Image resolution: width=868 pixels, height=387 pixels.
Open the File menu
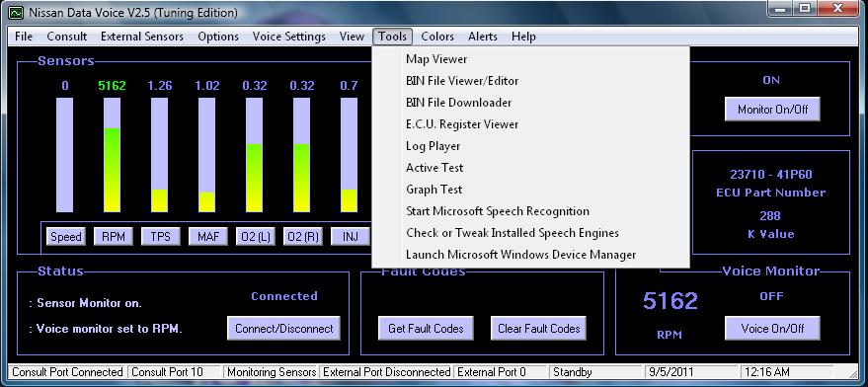pos(24,37)
